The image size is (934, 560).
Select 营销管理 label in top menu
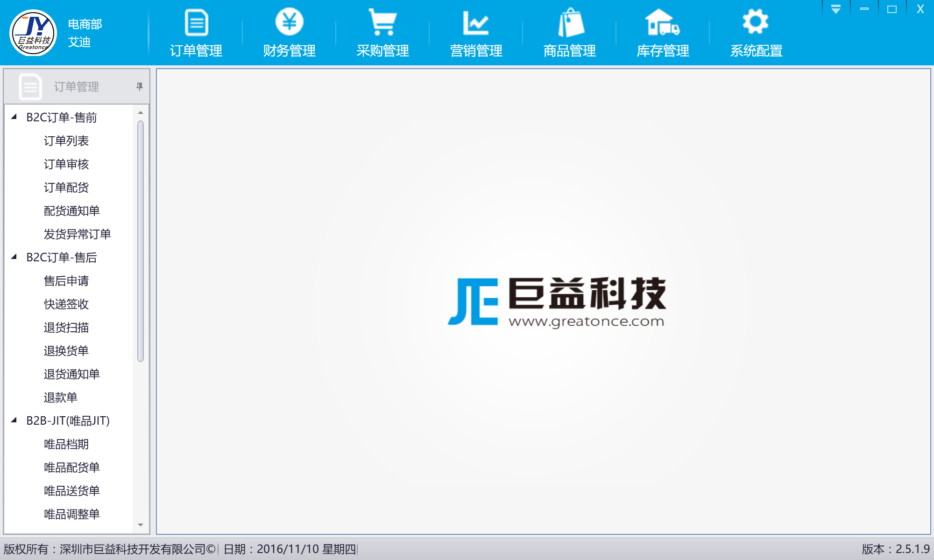(476, 50)
